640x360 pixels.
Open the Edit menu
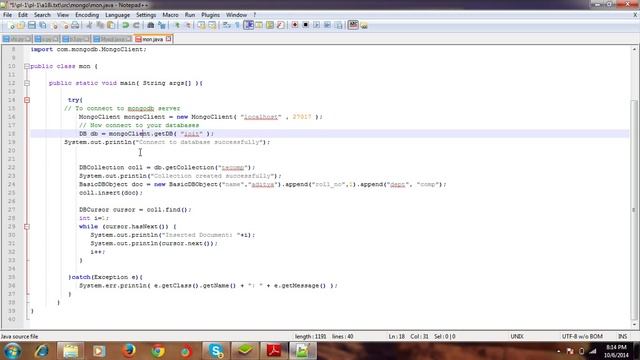(23, 15)
